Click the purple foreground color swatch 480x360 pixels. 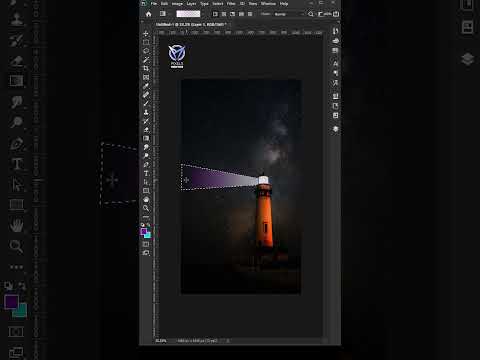144,231
